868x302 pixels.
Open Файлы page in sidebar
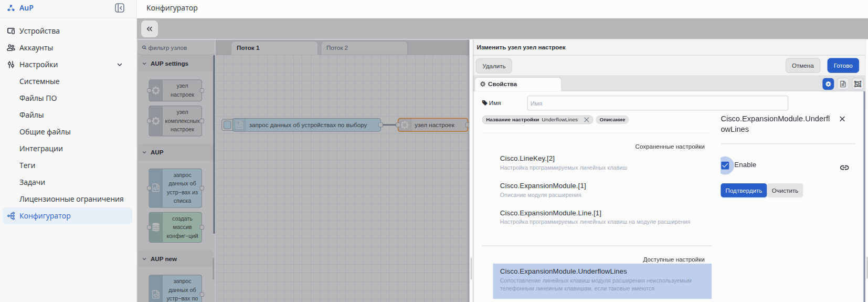pyautogui.click(x=31, y=115)
